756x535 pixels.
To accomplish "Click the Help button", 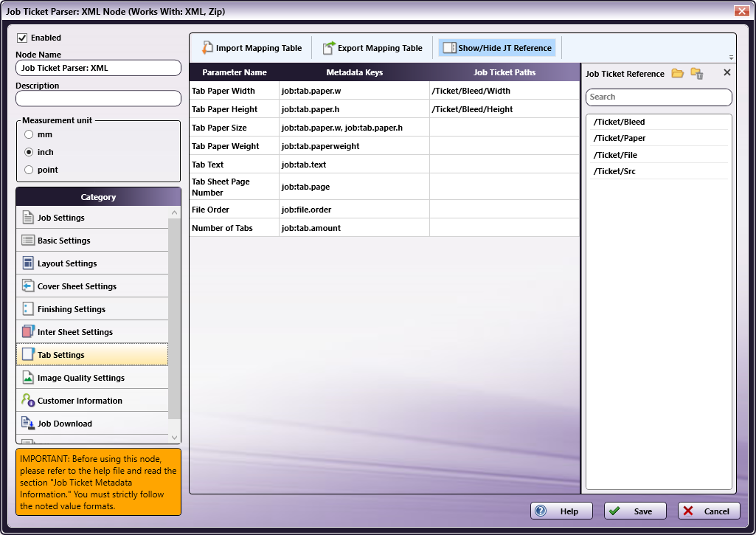I will (562, 511).
